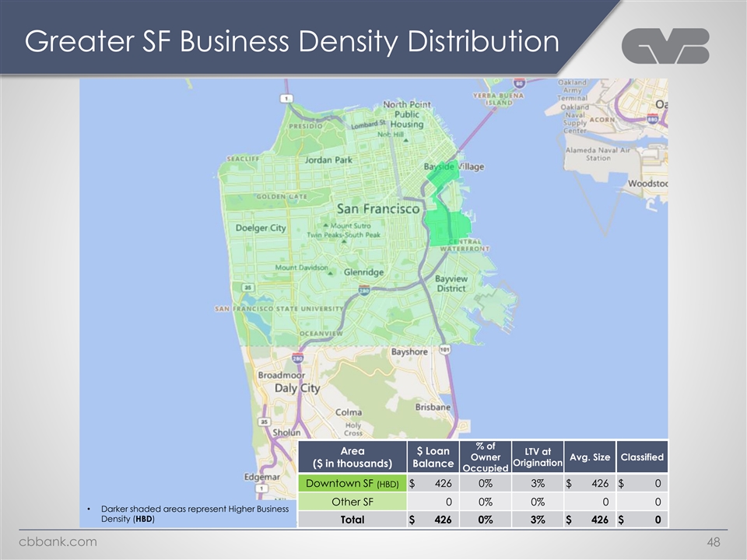Click the Route 35 shield near Sholun

(x=265, y=422)
